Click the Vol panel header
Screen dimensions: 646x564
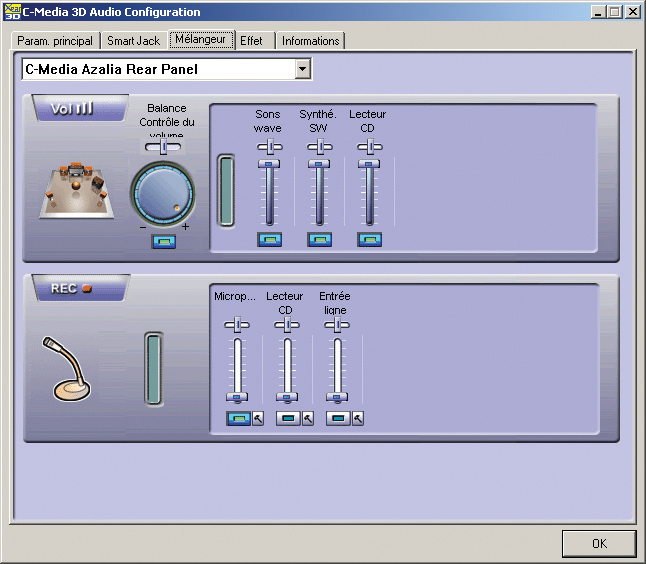[x=80, y=108]
